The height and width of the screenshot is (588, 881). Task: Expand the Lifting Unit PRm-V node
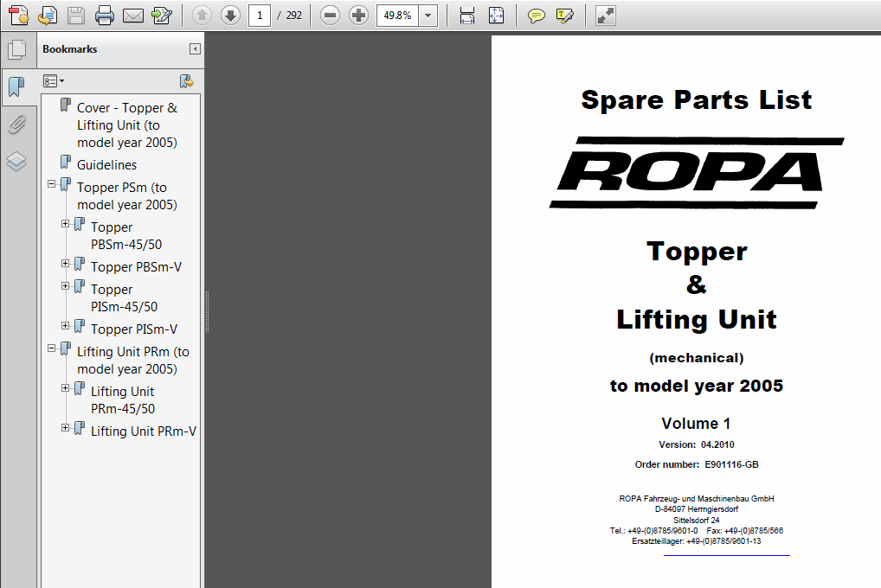pyautogui.click(x=65, y=428)
